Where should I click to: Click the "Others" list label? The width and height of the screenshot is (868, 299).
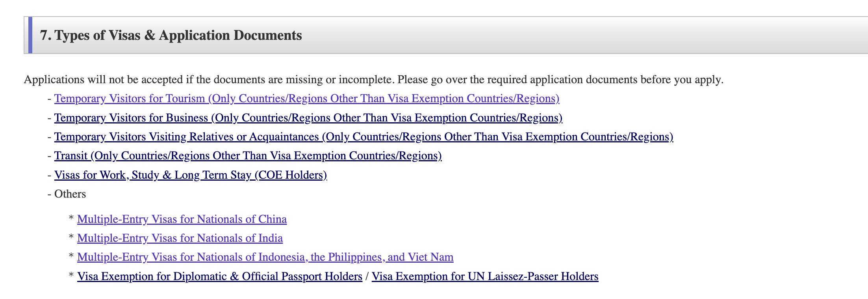pos(70,194)
